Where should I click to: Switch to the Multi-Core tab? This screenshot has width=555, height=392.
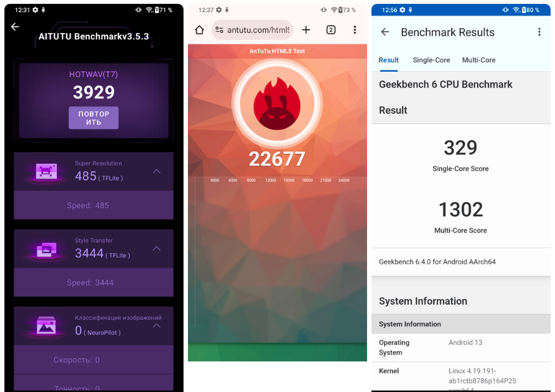[x=478, y=60]
